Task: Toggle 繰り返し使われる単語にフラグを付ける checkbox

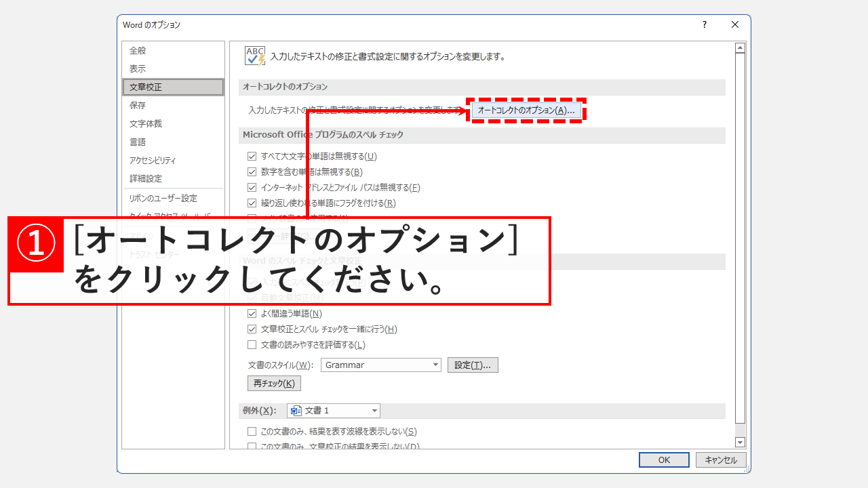Action: [x=252, y=203]
